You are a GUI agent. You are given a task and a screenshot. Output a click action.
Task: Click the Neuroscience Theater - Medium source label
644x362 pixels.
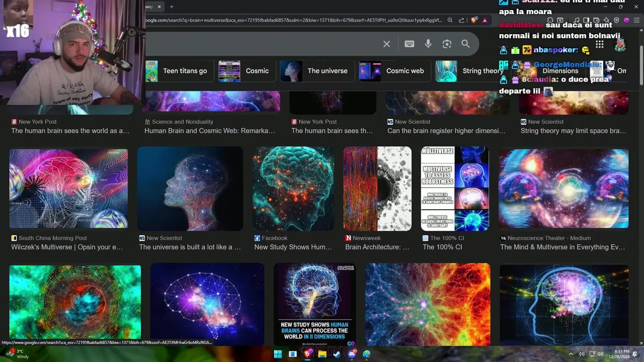click(549, 238)
